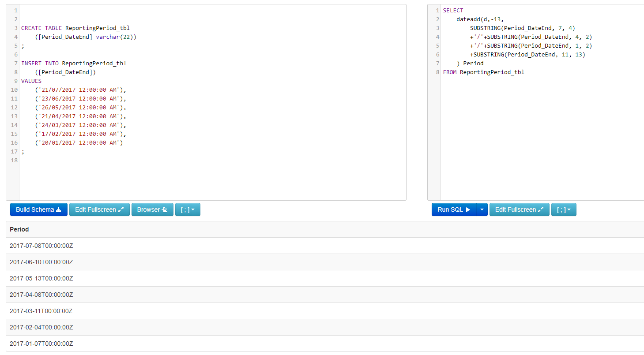The image size is (644, 355).
Task: Click SUBSTRING(Period_DateEnd, 1, 2) line
Action: [531, 45]
